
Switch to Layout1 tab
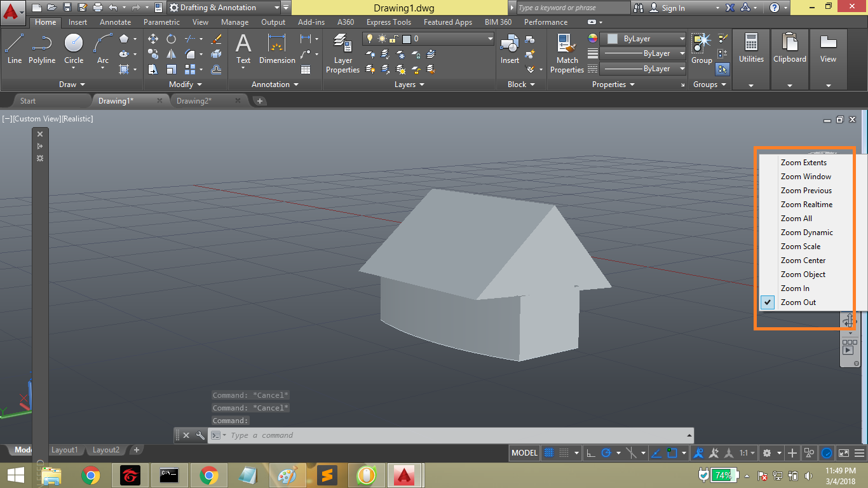pos(64,450)
